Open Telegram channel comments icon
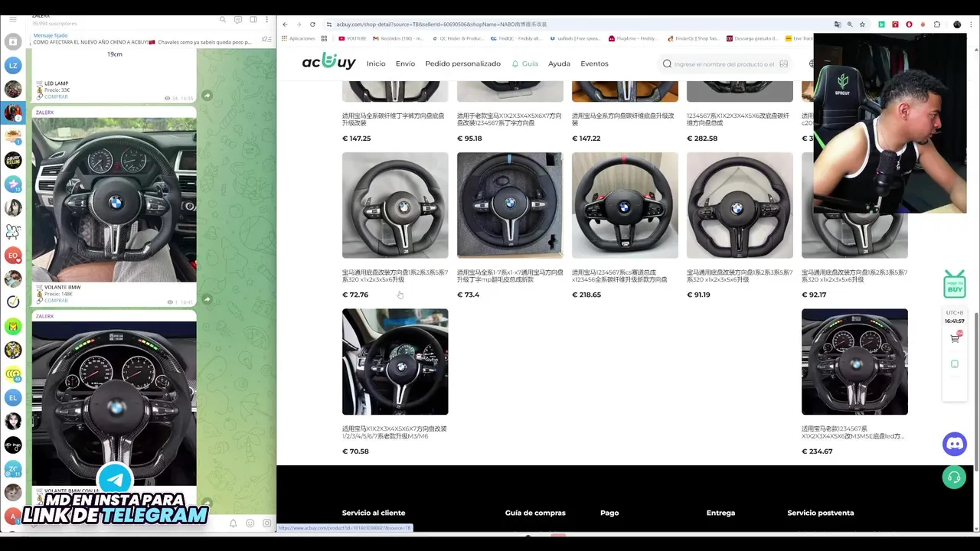Image resolution: width=980 pixels, height=551 pixels. point(238,19)
